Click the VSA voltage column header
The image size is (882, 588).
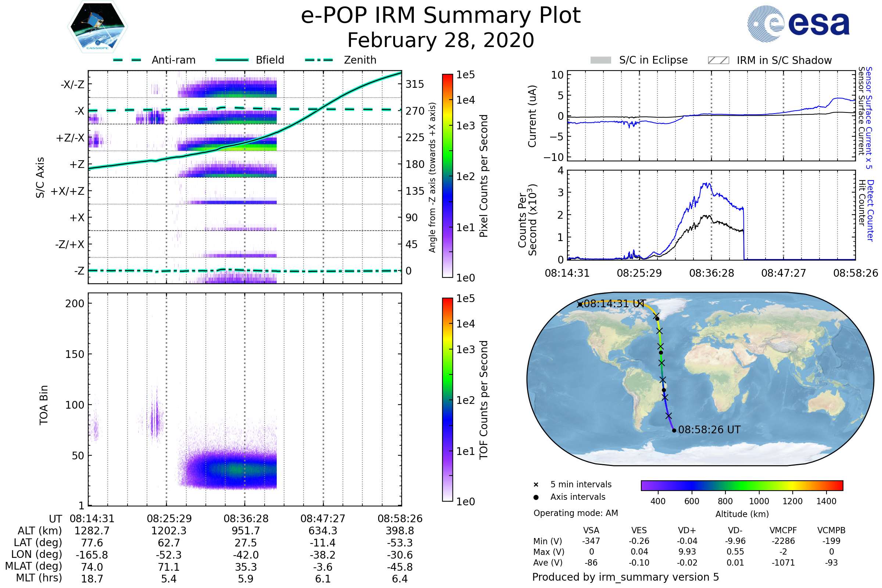(591, 530)
